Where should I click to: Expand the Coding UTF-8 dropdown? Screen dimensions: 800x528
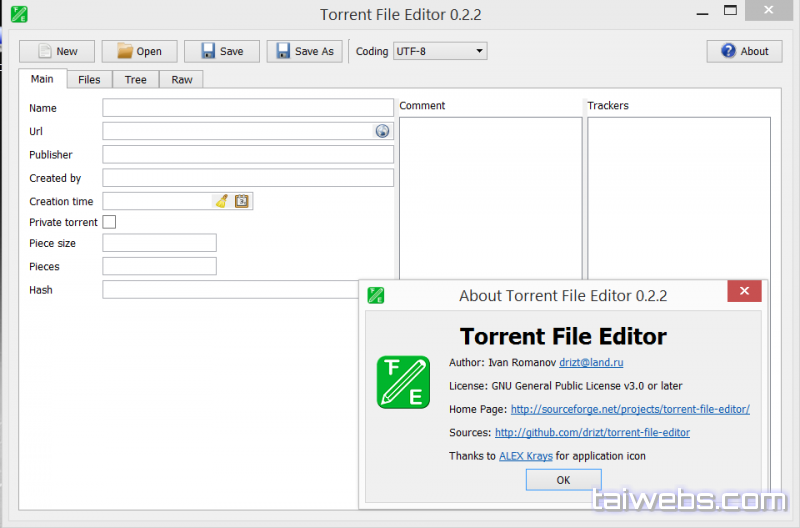pos(440,51)
